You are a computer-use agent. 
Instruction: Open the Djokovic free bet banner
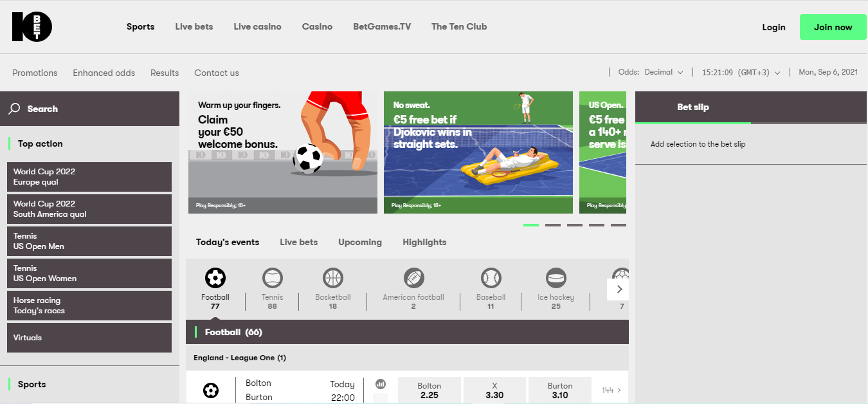(478, 152)
